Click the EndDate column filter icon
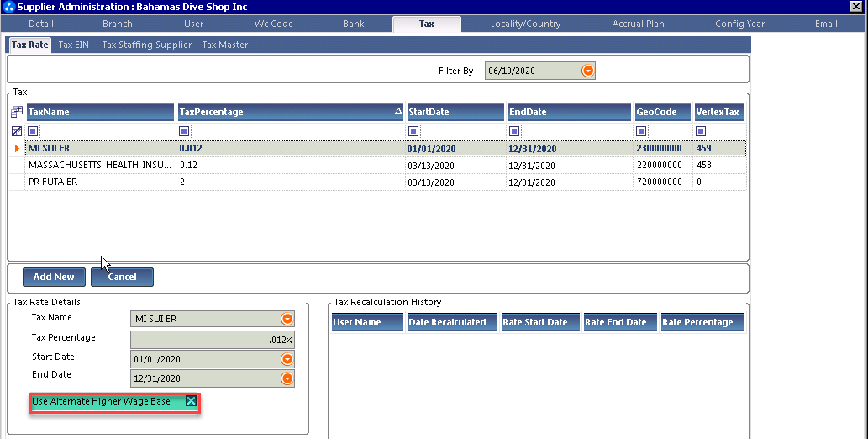The width and height of the screenshot is (868, 439). [513, 131]
